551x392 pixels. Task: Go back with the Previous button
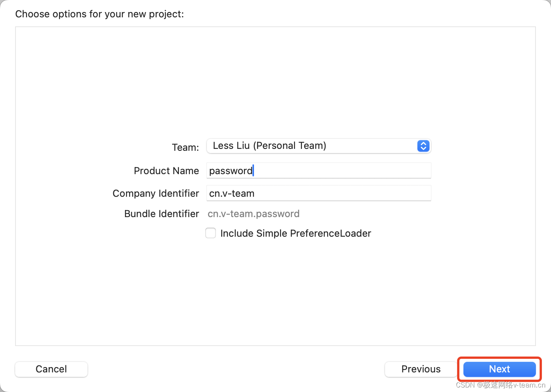tap(421, 369)
